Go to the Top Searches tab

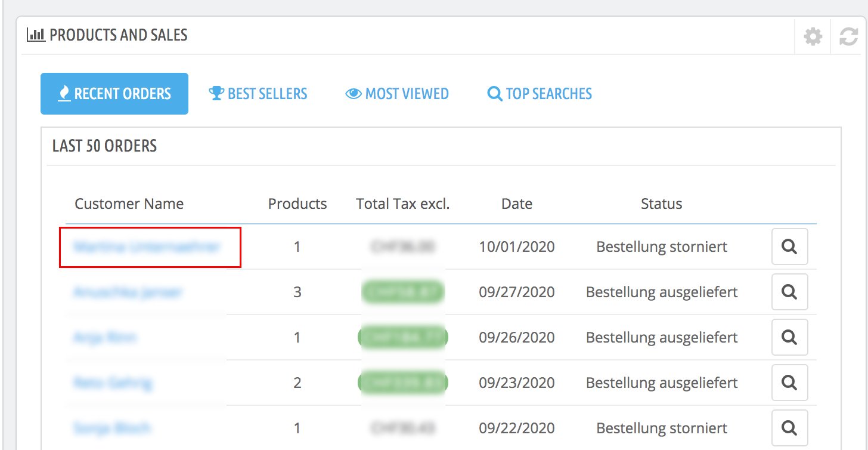pos(540,94)
